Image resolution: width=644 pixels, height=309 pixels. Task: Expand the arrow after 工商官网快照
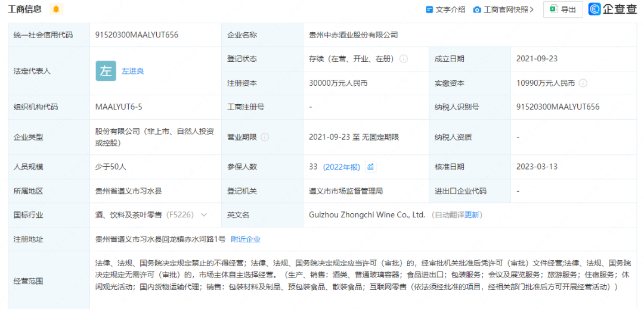point(531,10)
